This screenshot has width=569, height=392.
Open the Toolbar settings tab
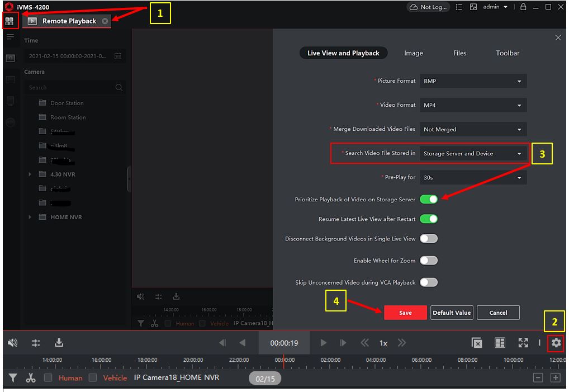pos(508,53)
